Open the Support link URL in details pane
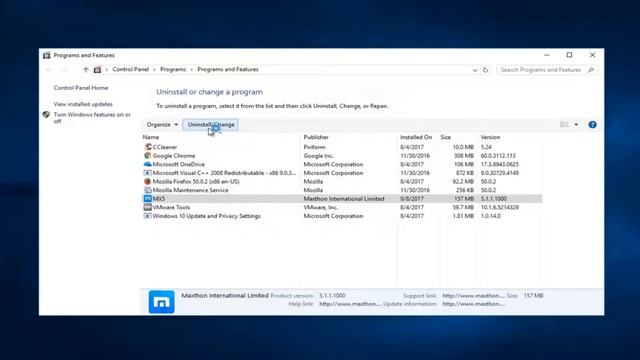Image resolution: width=640 pixels, height=360 pixels. [x=473, y=296]
